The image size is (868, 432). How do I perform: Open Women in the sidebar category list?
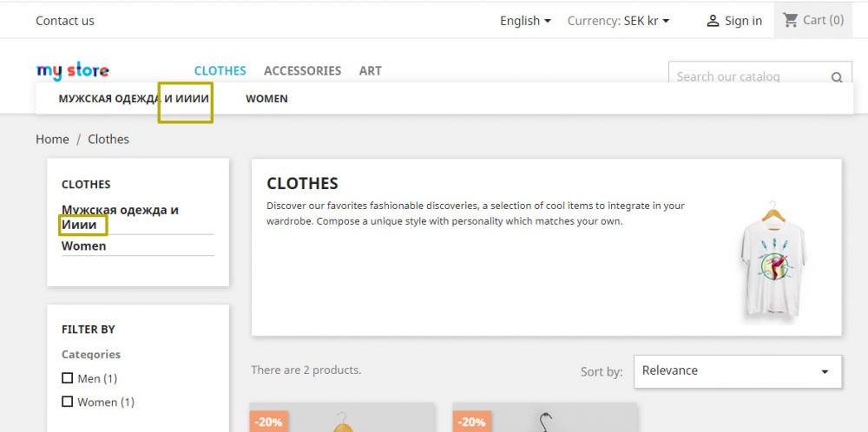click(x=83, y=245)
